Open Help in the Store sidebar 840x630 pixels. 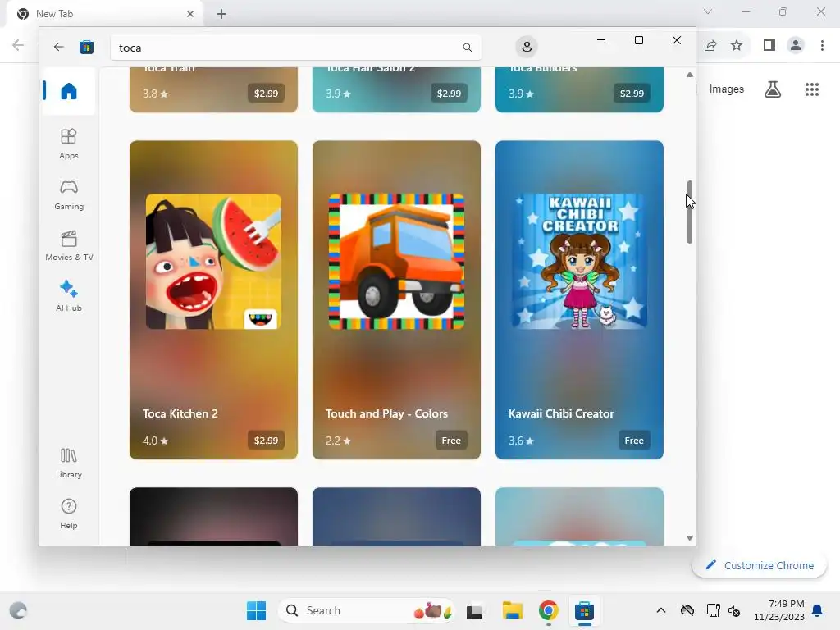coord(69,514)
